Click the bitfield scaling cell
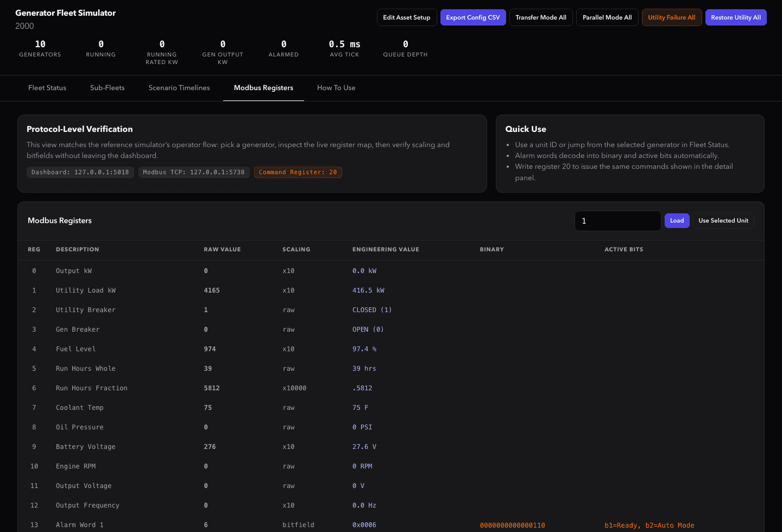This screenshot has height=532, width=782. pos(298,525)
